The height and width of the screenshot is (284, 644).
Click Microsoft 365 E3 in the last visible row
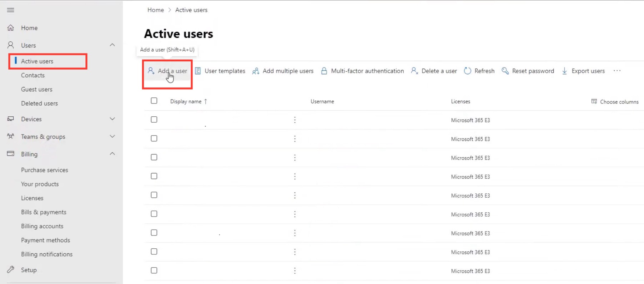(x=471, y=271)
